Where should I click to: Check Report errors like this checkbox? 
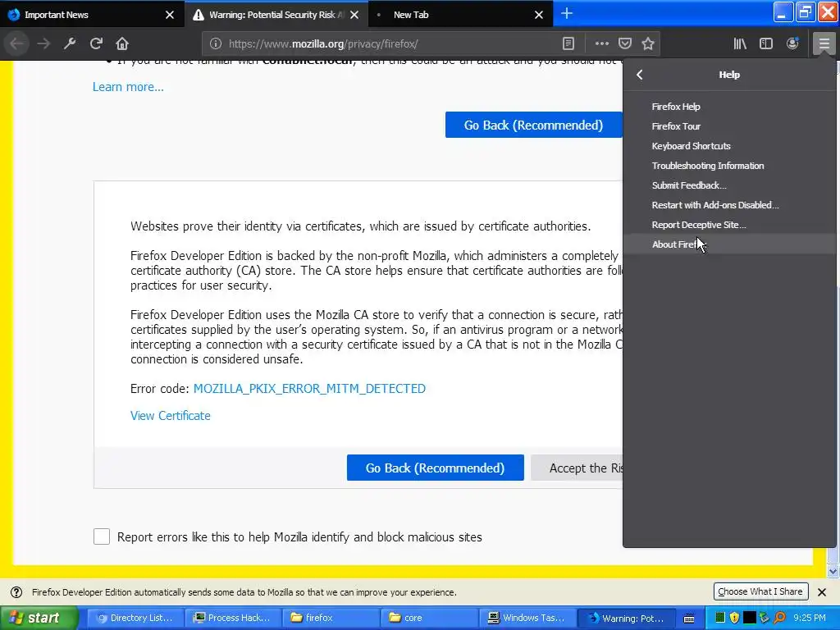[102, 536]
